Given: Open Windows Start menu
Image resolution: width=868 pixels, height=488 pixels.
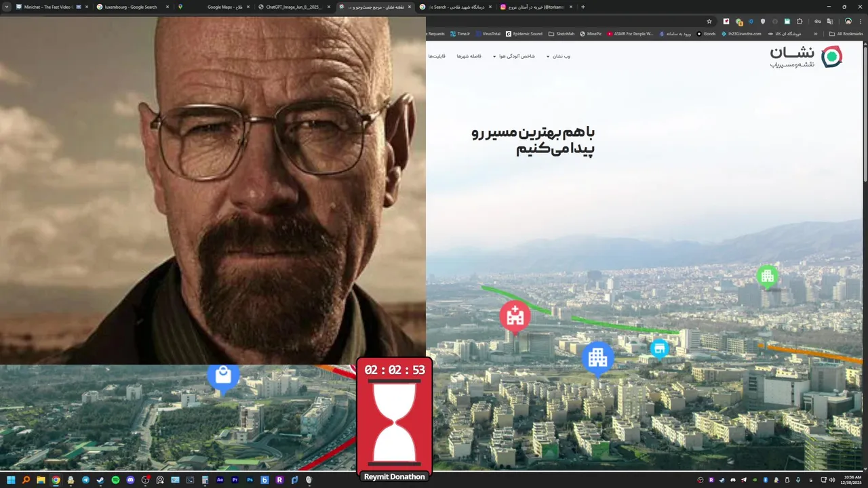Looking at the screenshot, I should coord(11,480).
